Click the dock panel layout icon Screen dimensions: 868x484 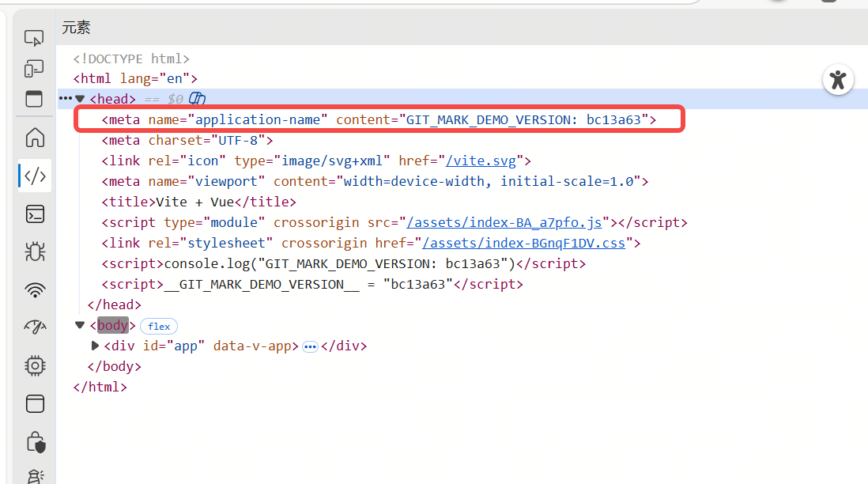point(34,99)
